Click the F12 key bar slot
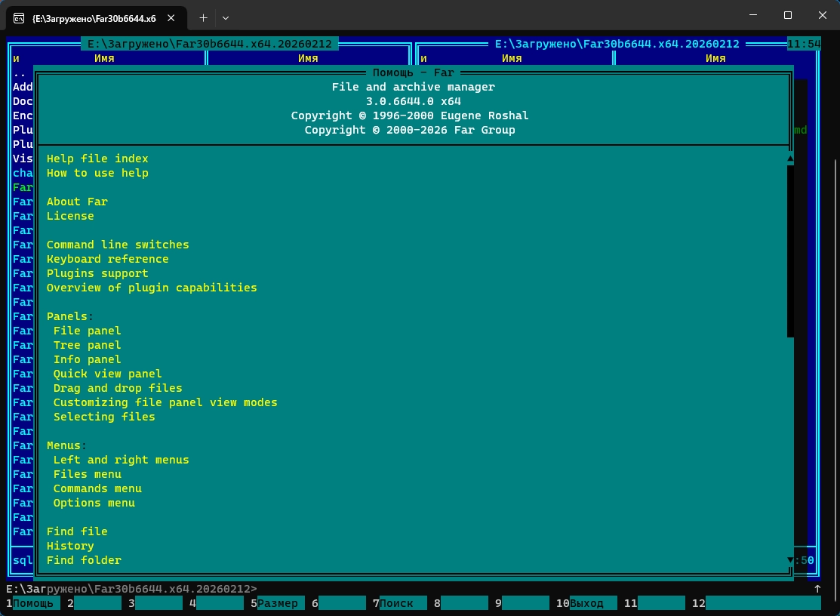This screenshot has height=616, width=840. [756, 603]
